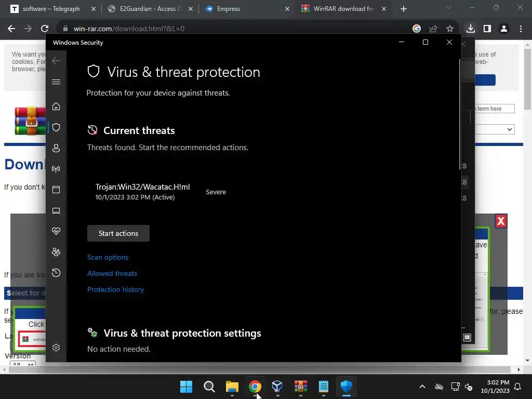Open Protection history link
Viewport: 532px width, 399px height.
pyautogui.click(x=116, y=289)
